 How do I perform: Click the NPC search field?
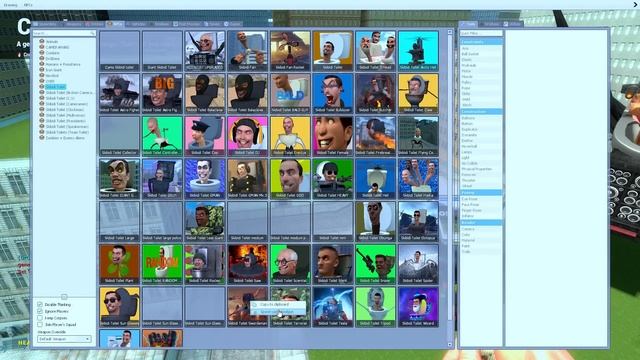pyautogui.click(x=64, y=33)
